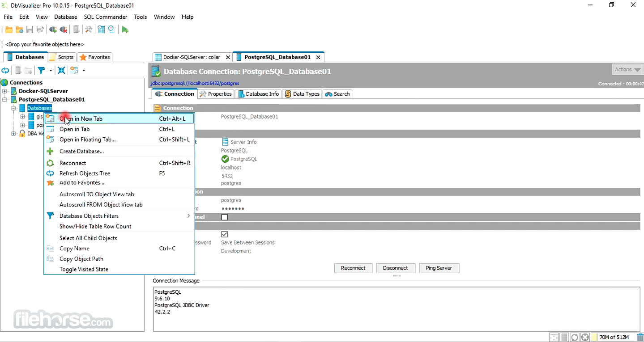Click the trash can garbage collection icon
The image size is (644, 342).
(x=640, y=338)
